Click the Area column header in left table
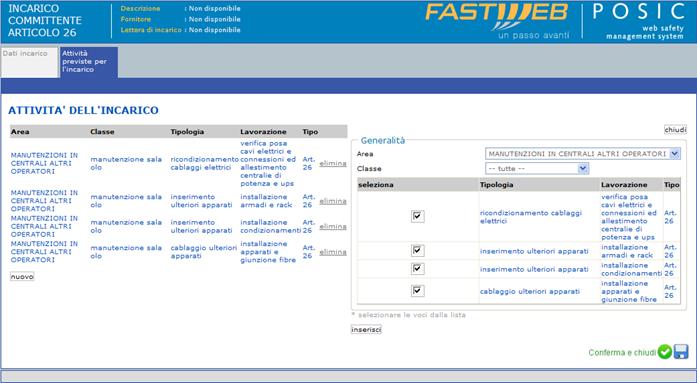Viewport: 697px width, 383px height. coord(20,132)
